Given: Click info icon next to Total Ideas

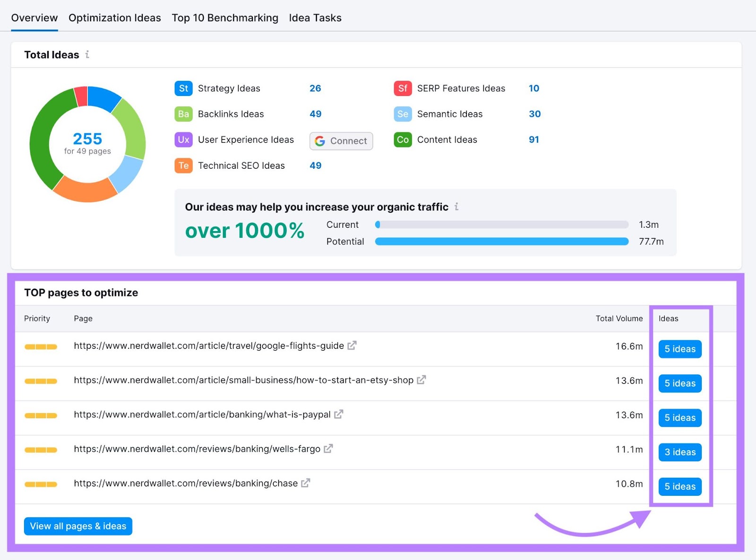Looking at the screenshot, I should coord(87,55).
